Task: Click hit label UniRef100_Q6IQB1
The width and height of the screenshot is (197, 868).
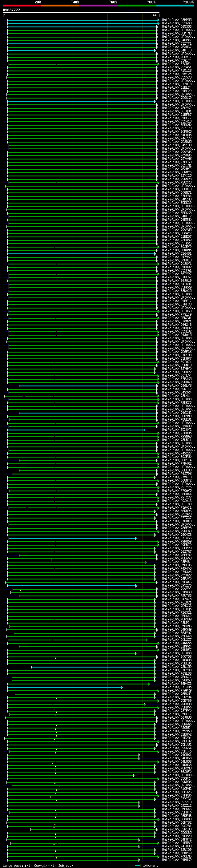Action: point(177,111)
